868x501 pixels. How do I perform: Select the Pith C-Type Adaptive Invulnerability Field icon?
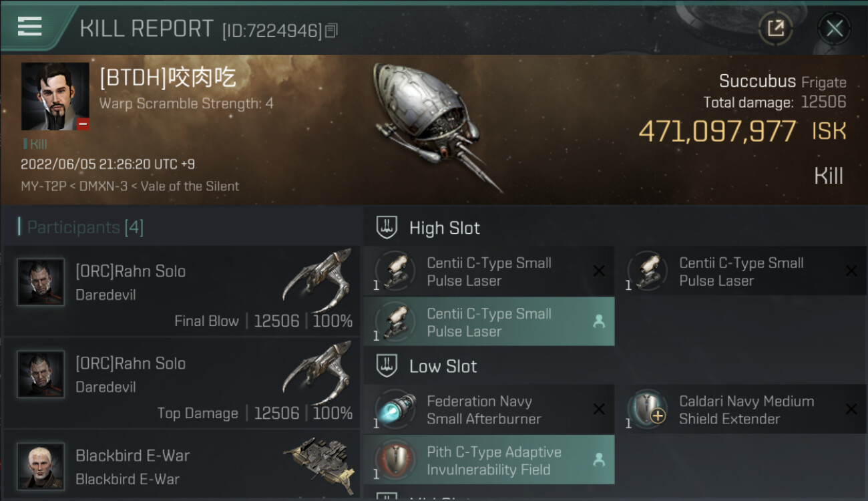[x=395, y=460]
